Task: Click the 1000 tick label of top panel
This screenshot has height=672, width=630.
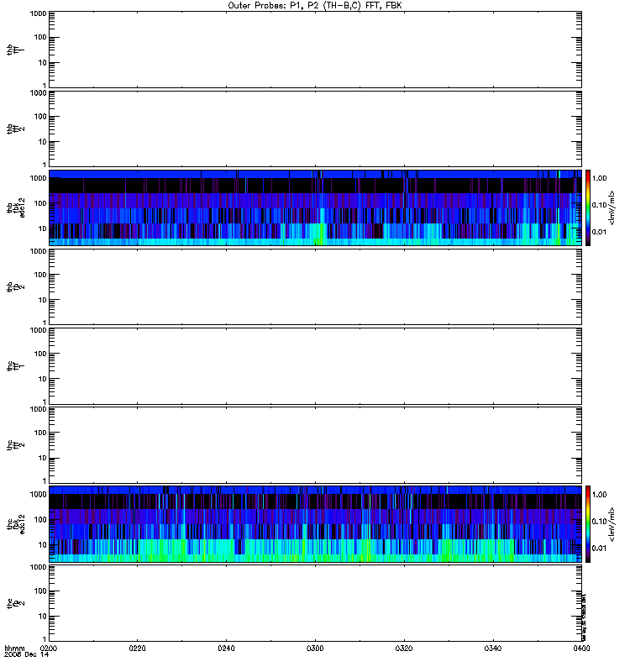Action: pyautogui.click(x=38, y=13)
